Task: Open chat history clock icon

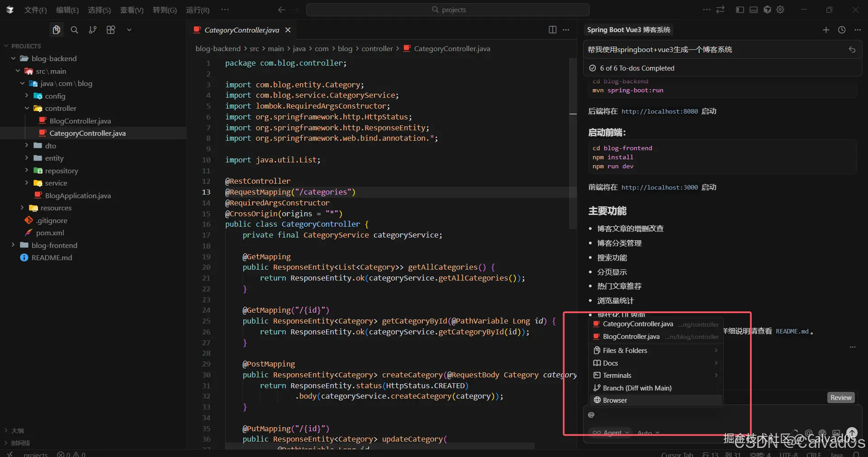Action: 841,30
